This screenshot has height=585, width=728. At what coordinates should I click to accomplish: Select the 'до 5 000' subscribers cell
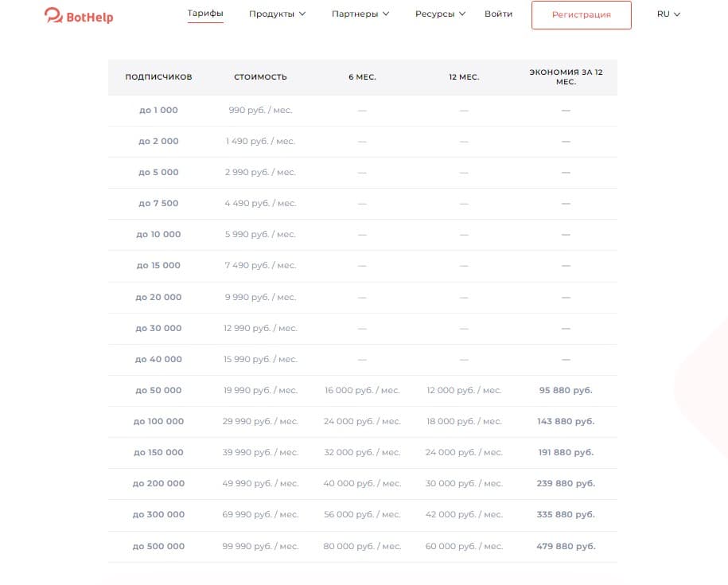159,172
